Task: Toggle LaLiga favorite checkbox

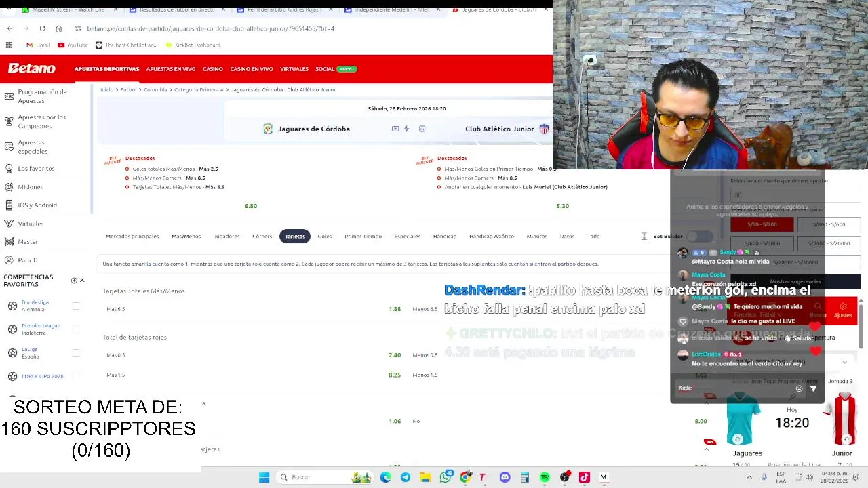Action: click(76, 353)
